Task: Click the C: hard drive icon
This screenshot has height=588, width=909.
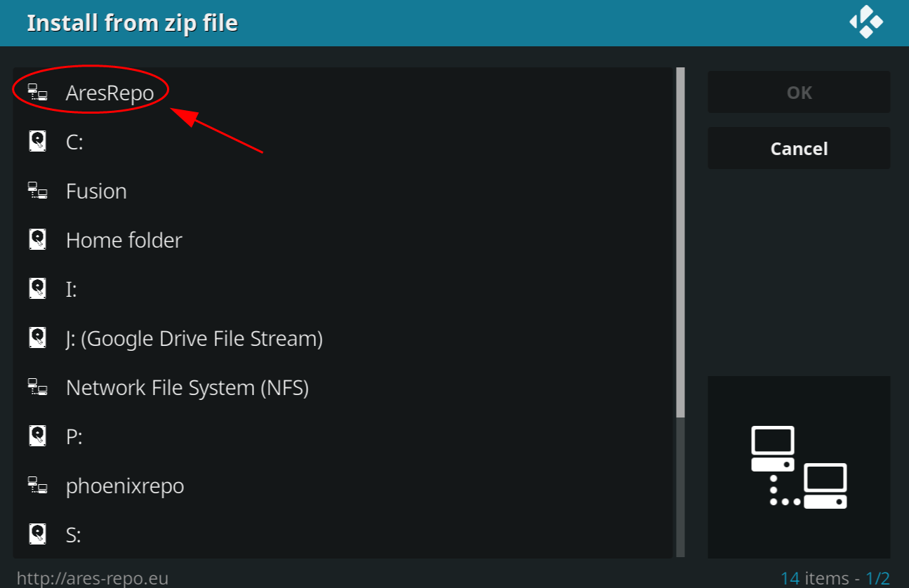Action: (37, 142)
